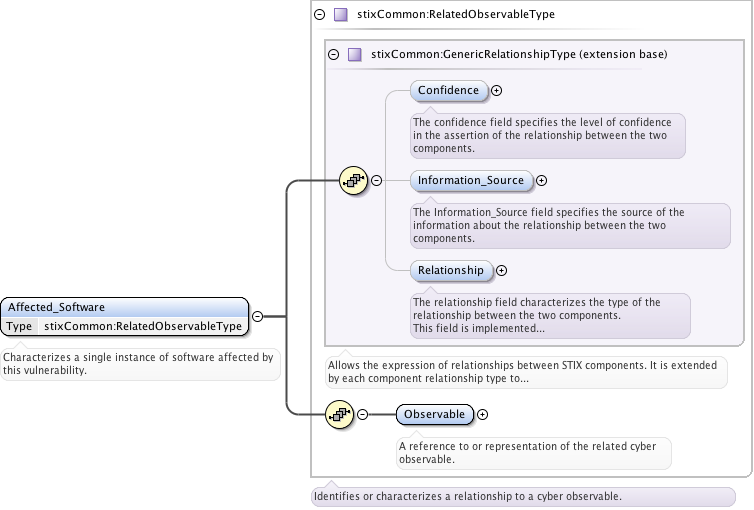Click the purple GenericRelationshipType complex type icon
Image resolution: width=754 pixels, height=510 pixels.
[354, 54]
